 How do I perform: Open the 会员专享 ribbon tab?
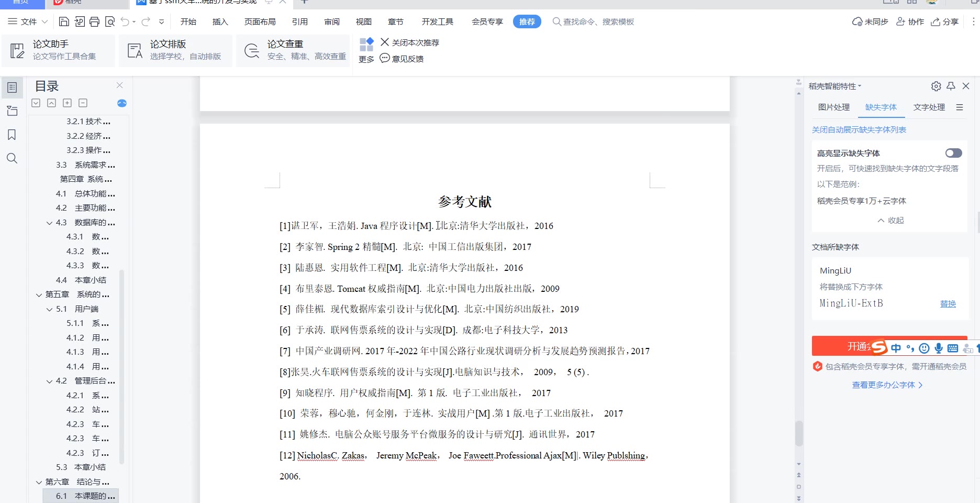(x=487, y=21)
